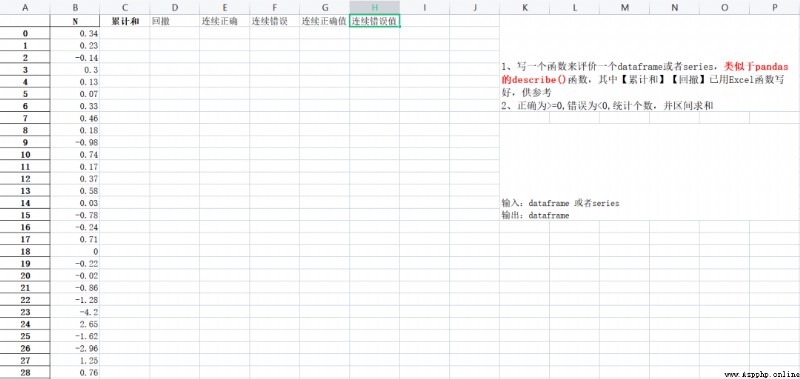Click index cell 14 in column A
Screen dimensions: 800x379
pos(25,203)
